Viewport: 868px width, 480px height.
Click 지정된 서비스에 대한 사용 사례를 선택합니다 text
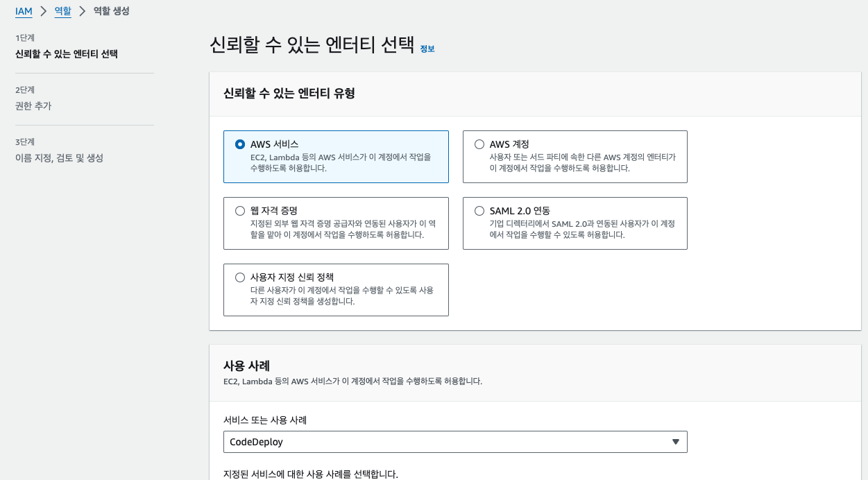(311, 474)
